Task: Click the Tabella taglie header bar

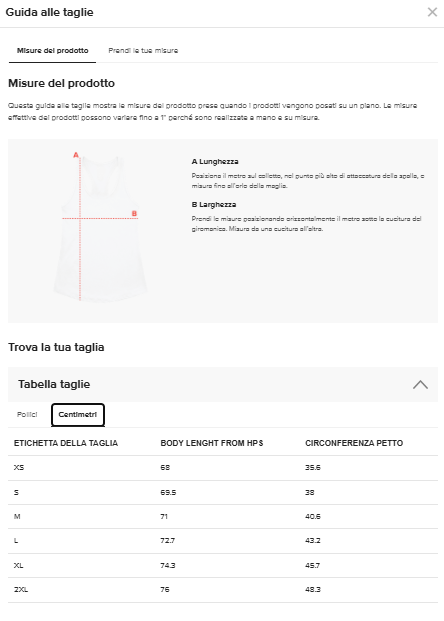Action: pyautogui.click(x=223, y=384)
